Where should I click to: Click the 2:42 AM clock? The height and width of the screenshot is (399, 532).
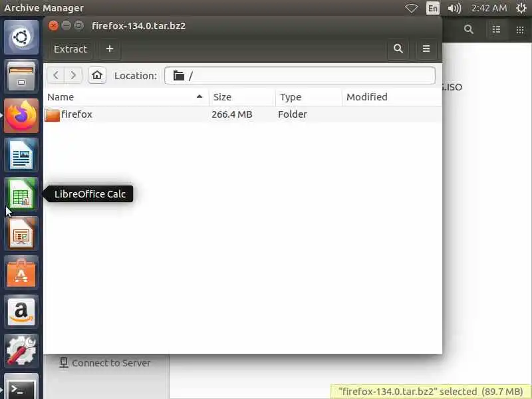489,8
